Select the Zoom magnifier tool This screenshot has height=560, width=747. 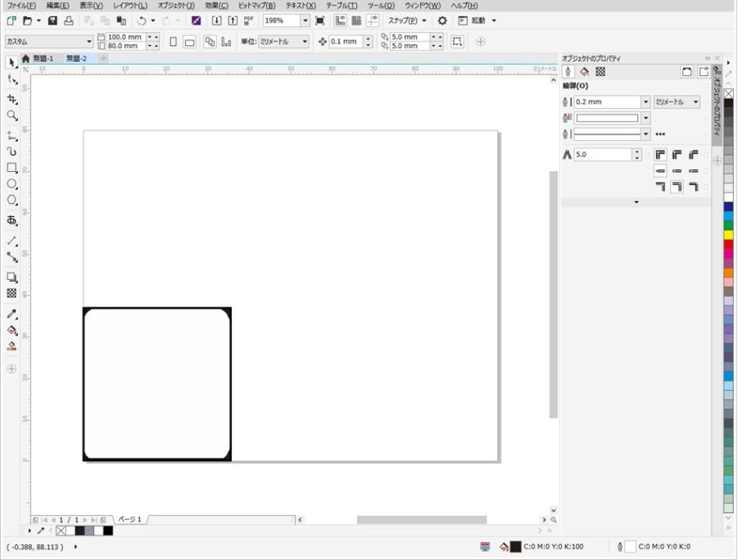12,115
